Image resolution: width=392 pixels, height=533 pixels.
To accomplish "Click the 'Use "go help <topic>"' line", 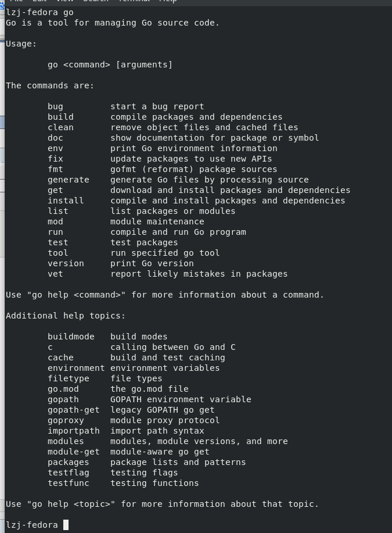I will pos(163,504).
